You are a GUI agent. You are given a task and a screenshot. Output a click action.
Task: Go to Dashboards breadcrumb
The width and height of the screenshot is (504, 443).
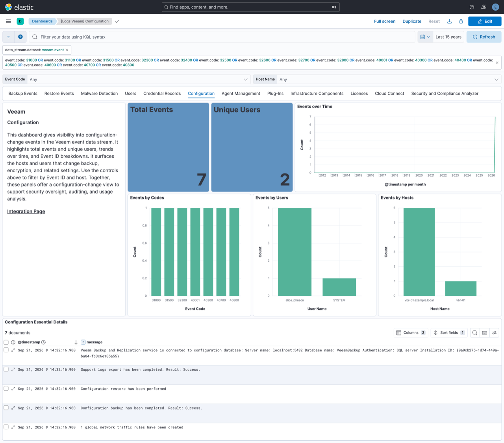42,21
